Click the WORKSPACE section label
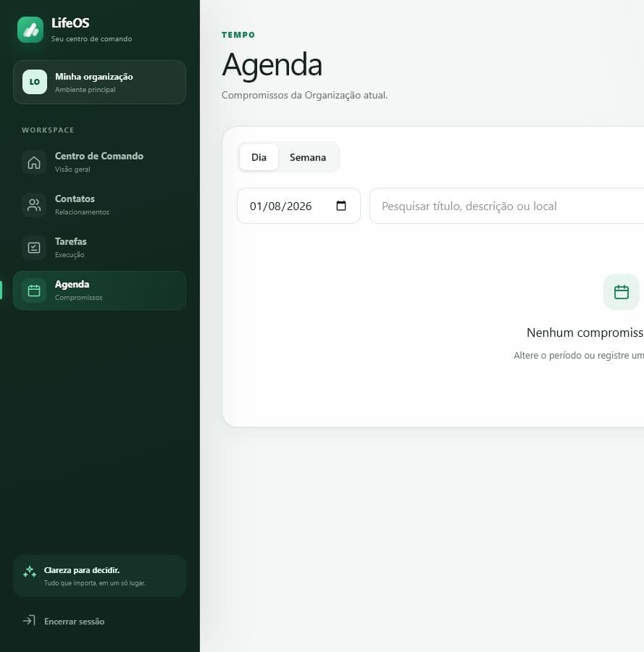This screenshot has width=644, height=652. point(48,130)
